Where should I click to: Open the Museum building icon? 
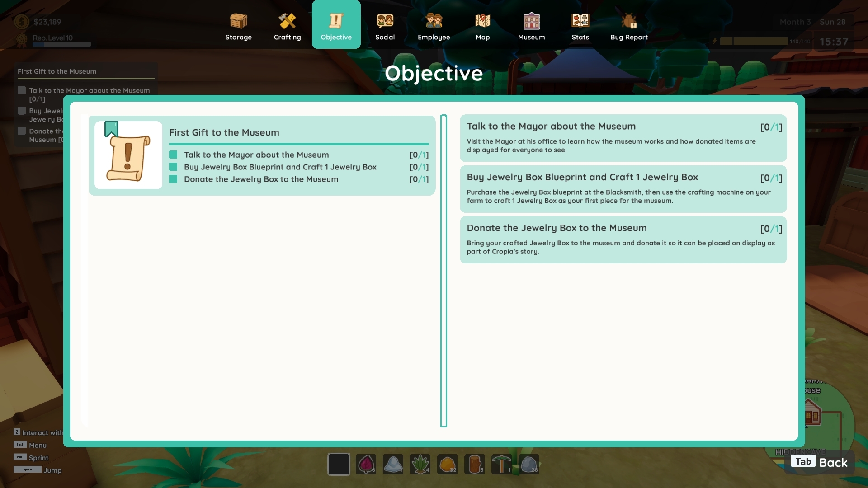tap(531, 21)
